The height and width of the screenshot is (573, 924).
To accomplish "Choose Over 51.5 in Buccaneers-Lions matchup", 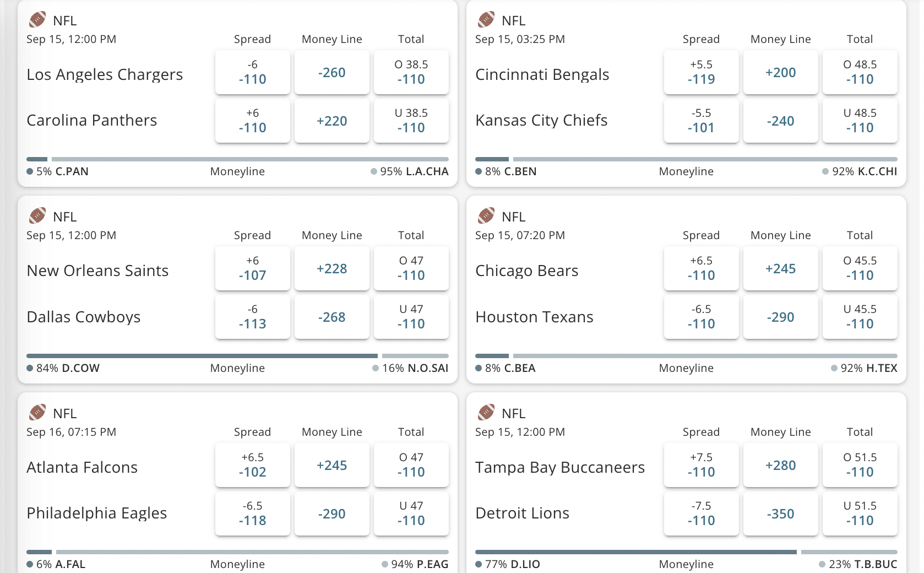I will tap(860, 465).
